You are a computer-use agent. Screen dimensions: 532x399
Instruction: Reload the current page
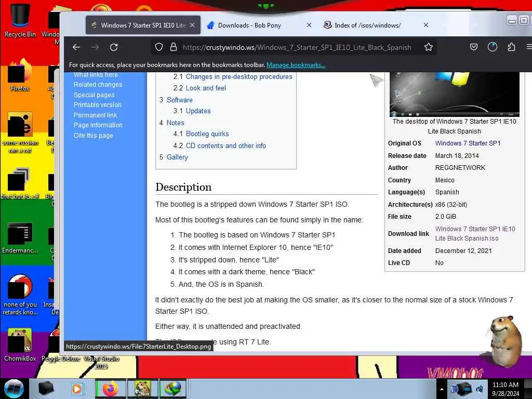click(x=114, y=47)
